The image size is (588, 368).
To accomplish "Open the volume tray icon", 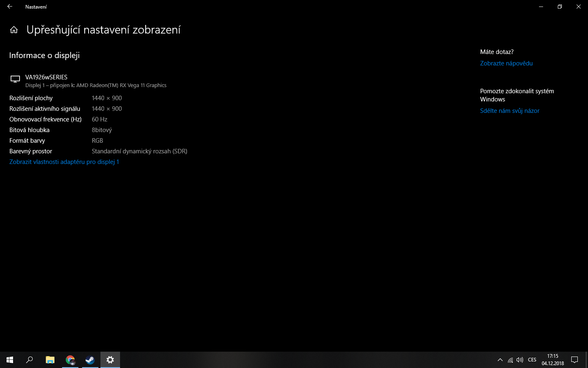I will 520,360.
